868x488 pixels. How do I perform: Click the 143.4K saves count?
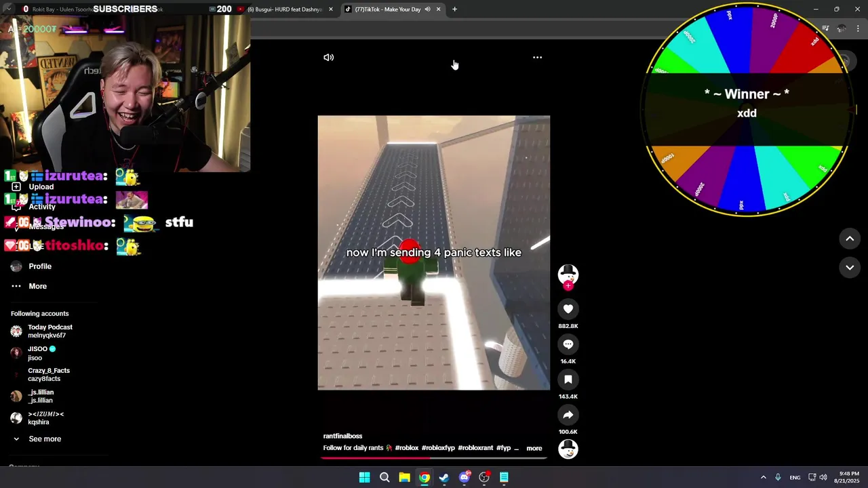pos(568,396)
